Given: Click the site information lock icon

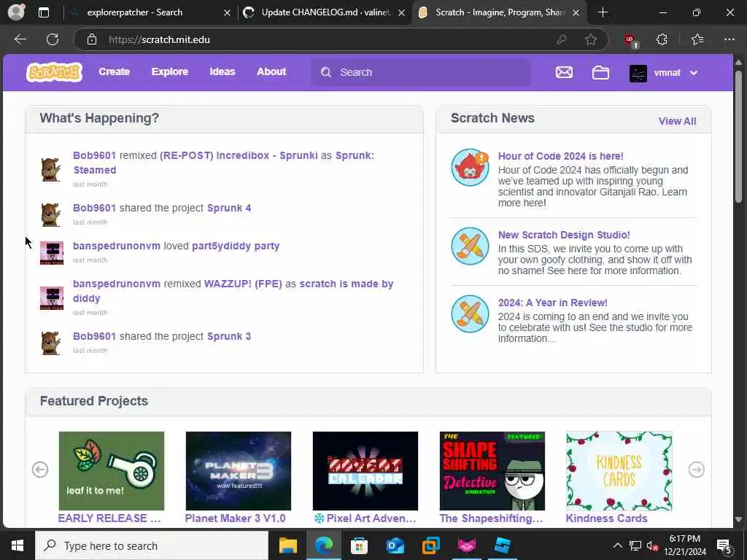Looking at the screenshot, I should (x=92, y=39).
